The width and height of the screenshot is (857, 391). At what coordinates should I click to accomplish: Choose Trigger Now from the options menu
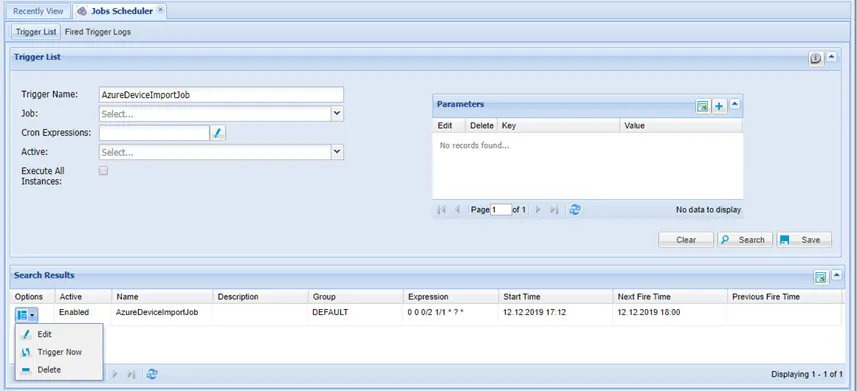[59, 352]
